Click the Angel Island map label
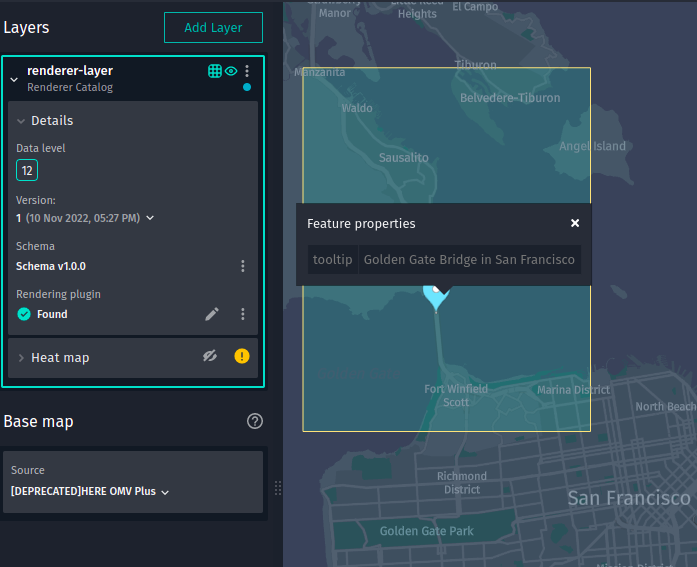Image resolution: width=697 pixels, height=567 pixels. coord(592,146)
